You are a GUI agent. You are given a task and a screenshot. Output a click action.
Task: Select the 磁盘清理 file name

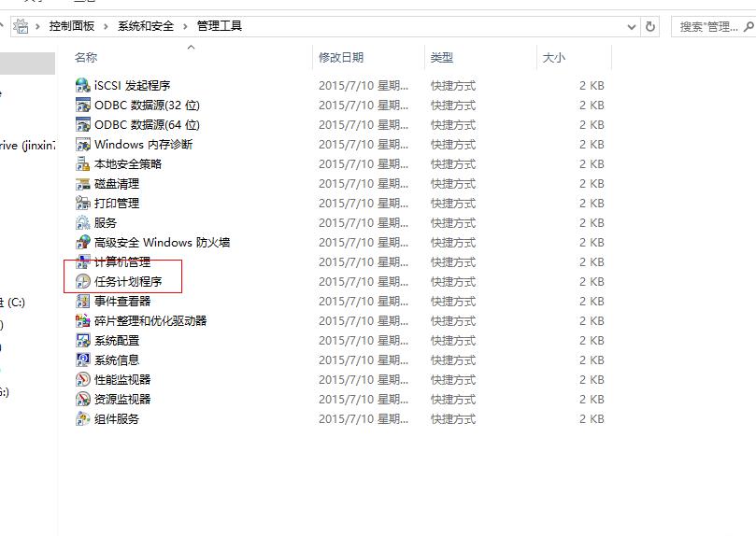[x=117, y=184]
